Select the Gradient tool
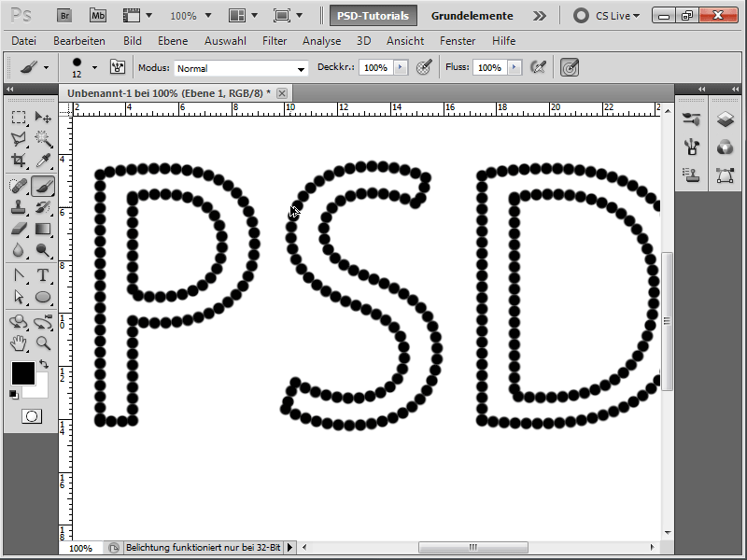Image resolution: width=747 pixels, height=560 pixels. pyautogui.click(x=43, y=229)
